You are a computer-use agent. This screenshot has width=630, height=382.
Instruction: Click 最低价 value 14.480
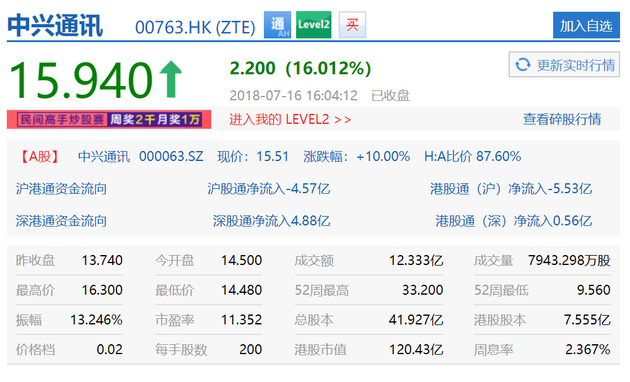tap(241, 290)
